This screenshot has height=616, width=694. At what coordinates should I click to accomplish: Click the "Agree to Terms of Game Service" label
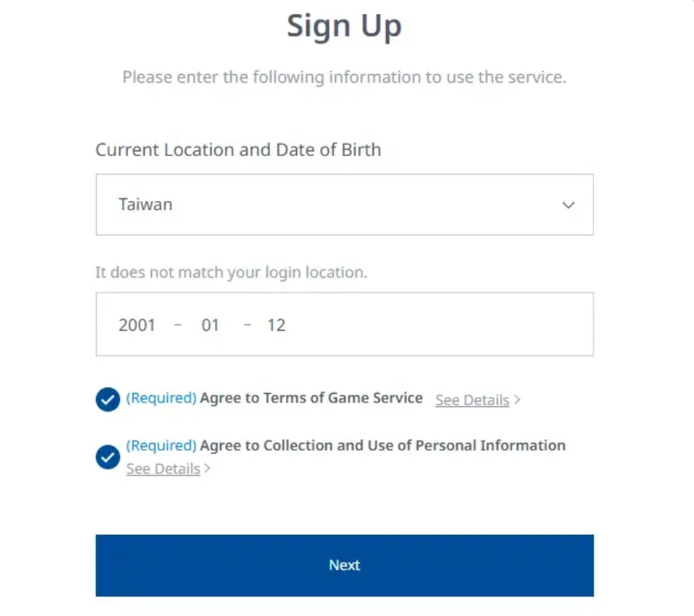pos(311,398)
